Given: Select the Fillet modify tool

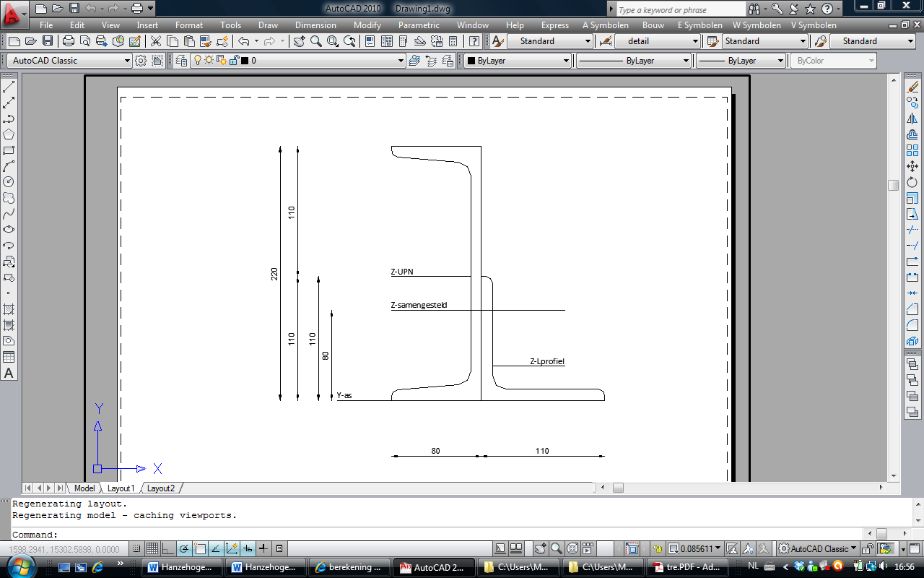Looking at the screenshot, I should point(912,325).
